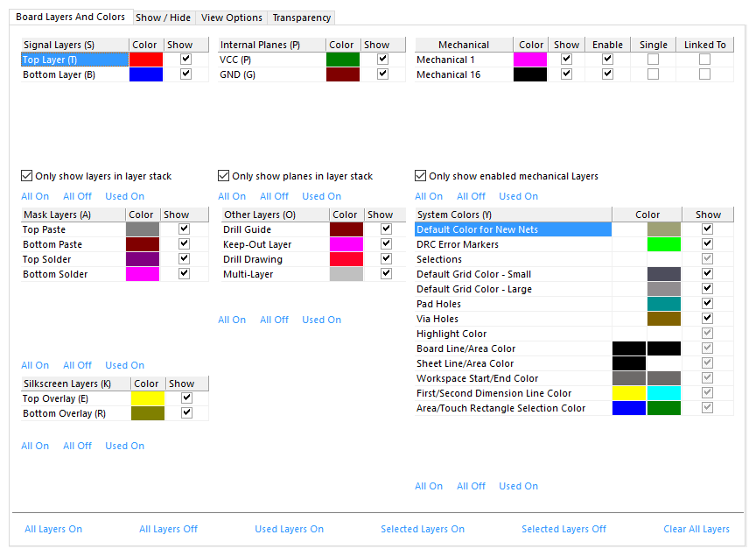Click All Layers Off link

pos(168,529)
